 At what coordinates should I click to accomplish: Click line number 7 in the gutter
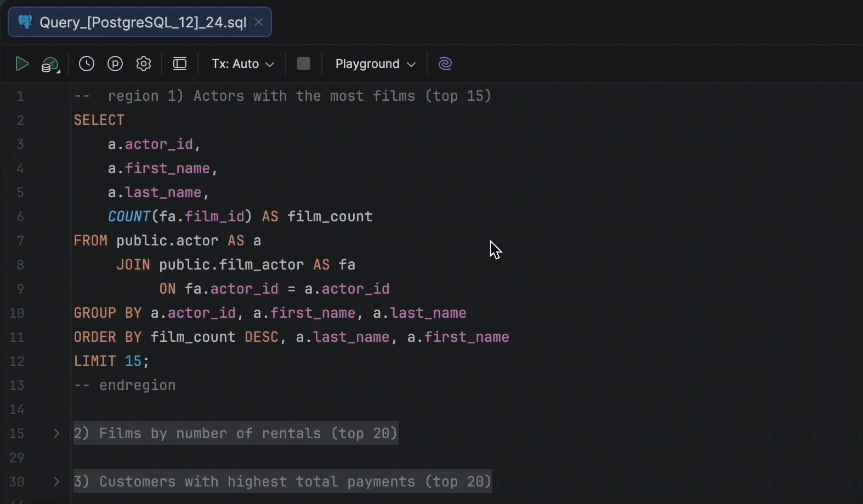click(20, 241)
